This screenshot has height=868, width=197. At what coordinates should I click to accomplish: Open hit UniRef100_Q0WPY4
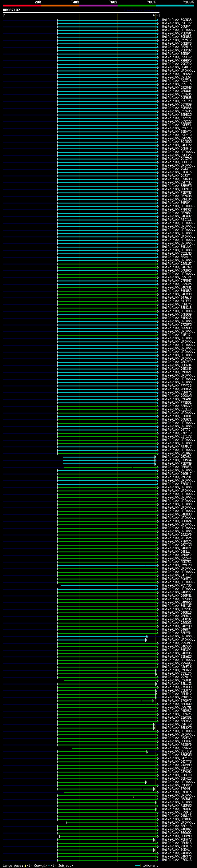177,26
